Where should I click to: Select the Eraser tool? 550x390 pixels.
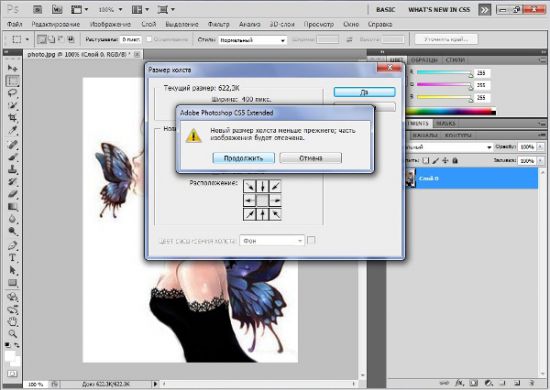point(13,194)
